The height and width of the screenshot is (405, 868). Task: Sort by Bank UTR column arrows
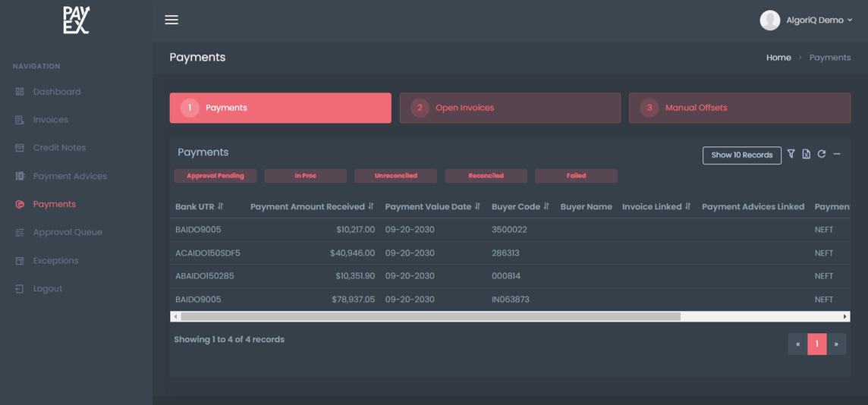tap(220, 206)
